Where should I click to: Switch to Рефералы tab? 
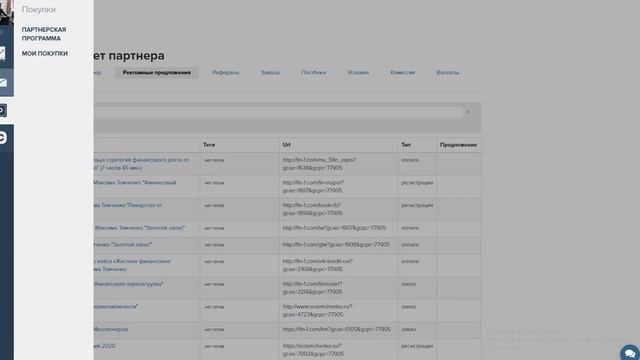click(x=226, y=72)
